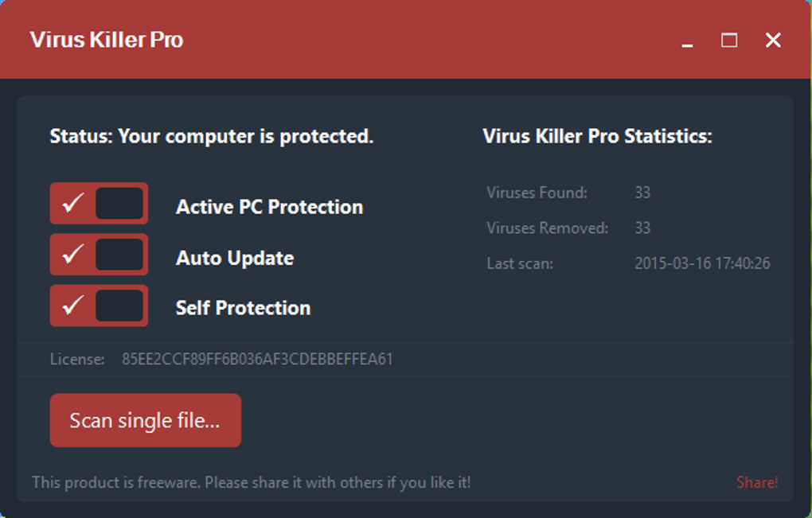Click the Last scan timestamp
Image resolution: width=812 pixels, height=518 pixels.
pyautogui.click(x=702, y=263)
